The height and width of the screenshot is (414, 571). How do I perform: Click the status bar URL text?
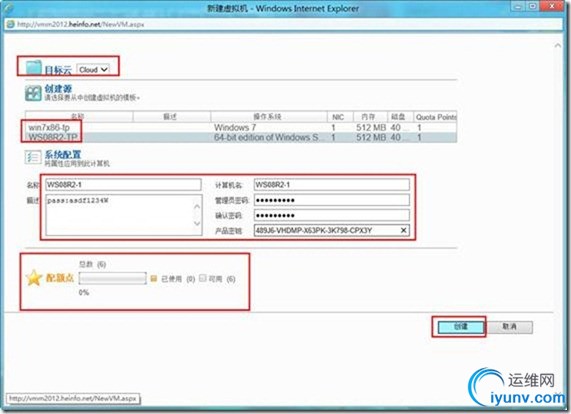(73, 398)
